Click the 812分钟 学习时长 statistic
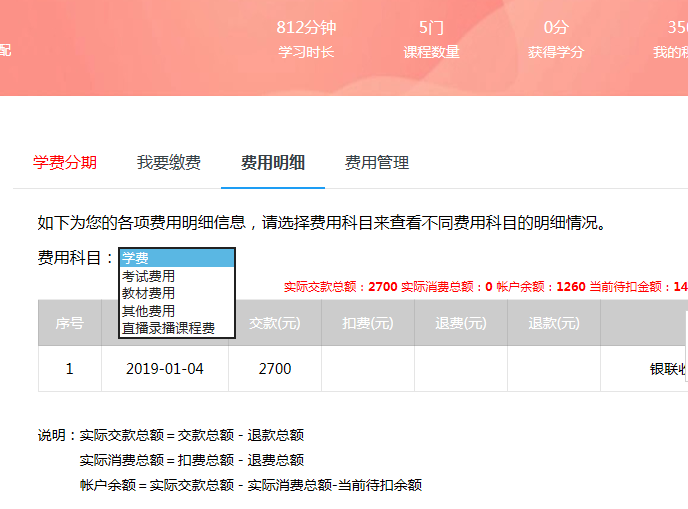688x509 pixels. (305, 39)
